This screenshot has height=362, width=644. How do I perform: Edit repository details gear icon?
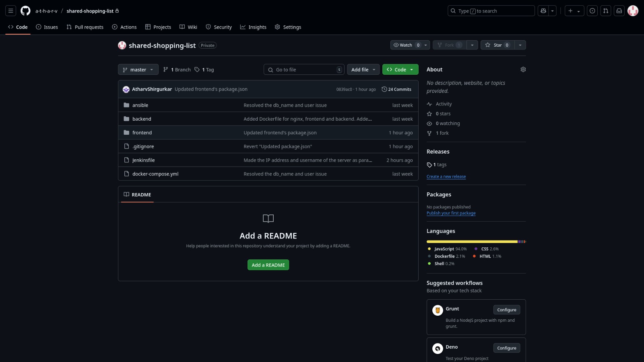(x=523, y=70)
